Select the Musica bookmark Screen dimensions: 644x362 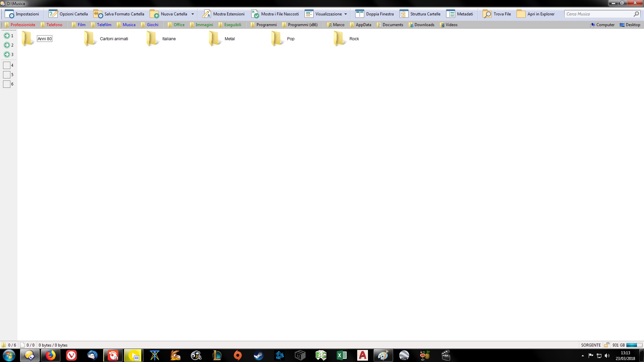tap(126, 25)
